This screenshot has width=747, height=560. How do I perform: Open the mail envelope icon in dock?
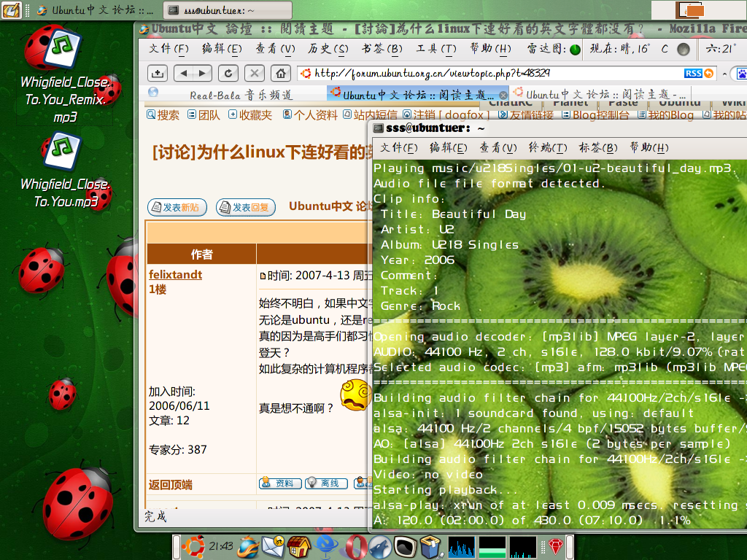[274, 547]
